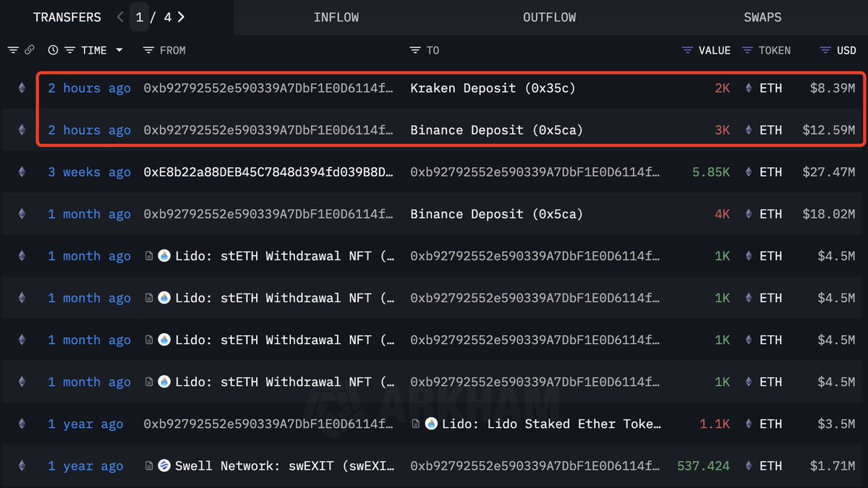Click the chain link icon in header
Image resolution: width=868 pixels, height=488 pixels.
(30, 50)
